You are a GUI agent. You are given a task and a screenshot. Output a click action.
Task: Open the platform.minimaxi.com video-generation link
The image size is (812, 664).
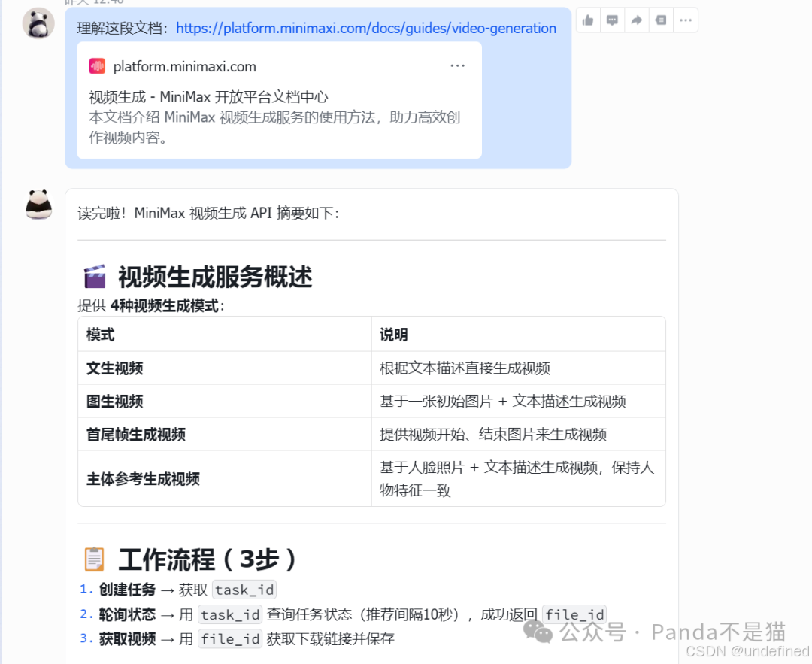tap(366, 28)
